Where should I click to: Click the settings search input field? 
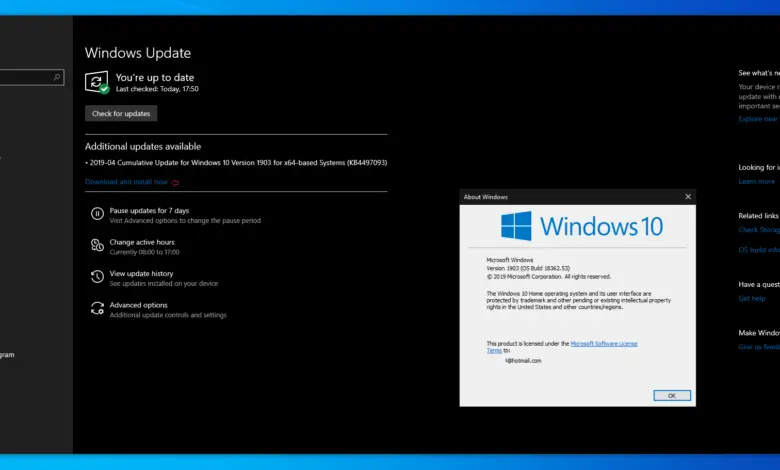pyautogui.click(x=32, y=77)
